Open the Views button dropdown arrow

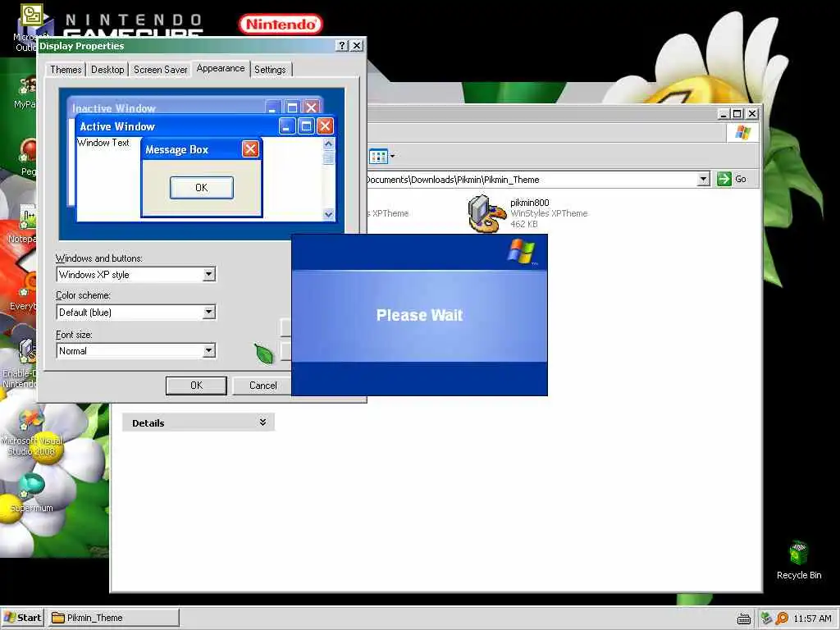[393, 157]
